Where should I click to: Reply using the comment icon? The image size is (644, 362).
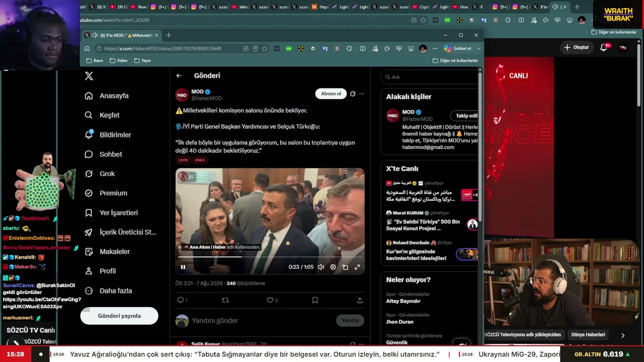click(181, 300)
